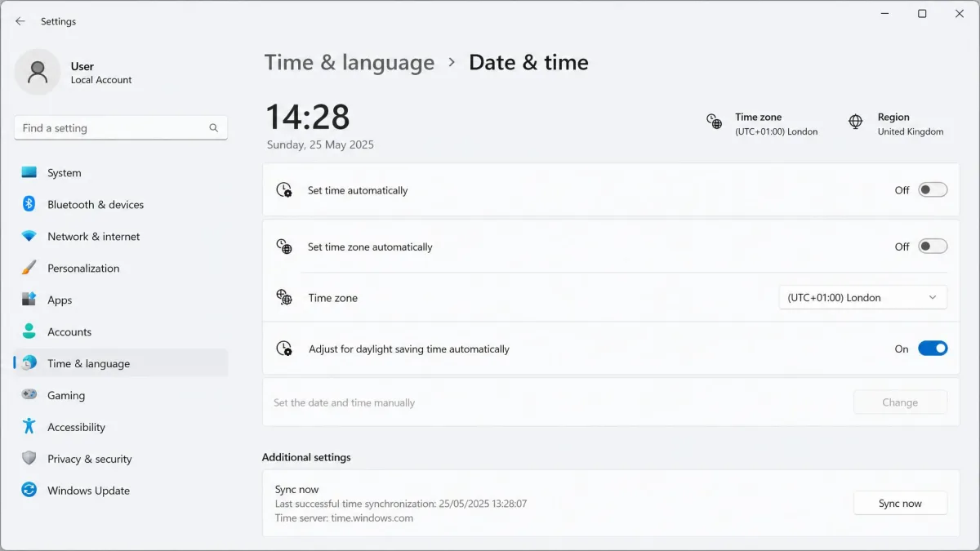
Task: Click the Windows Update sync icon
Action: click(x=29, y=490)
